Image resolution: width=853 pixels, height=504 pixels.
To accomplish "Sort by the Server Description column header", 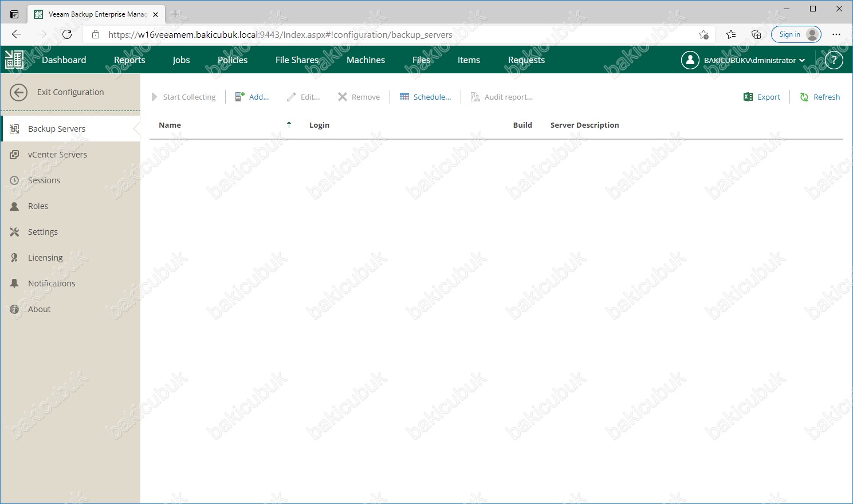I will coord(584,125).
